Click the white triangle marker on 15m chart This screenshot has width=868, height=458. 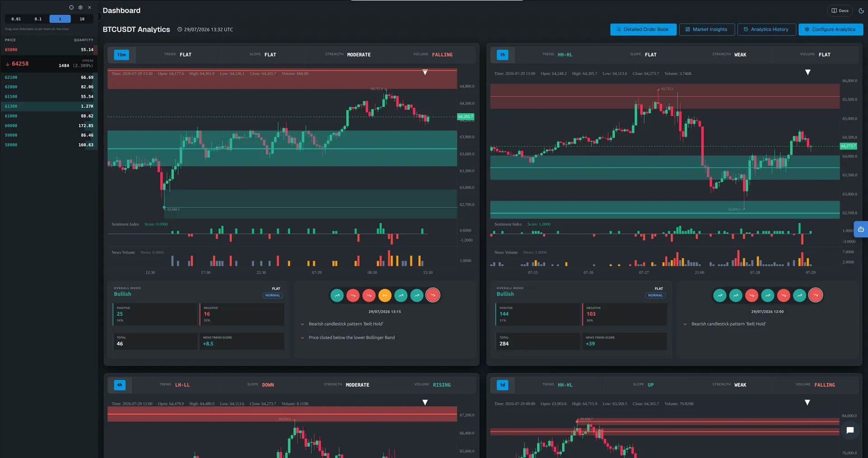425,72
